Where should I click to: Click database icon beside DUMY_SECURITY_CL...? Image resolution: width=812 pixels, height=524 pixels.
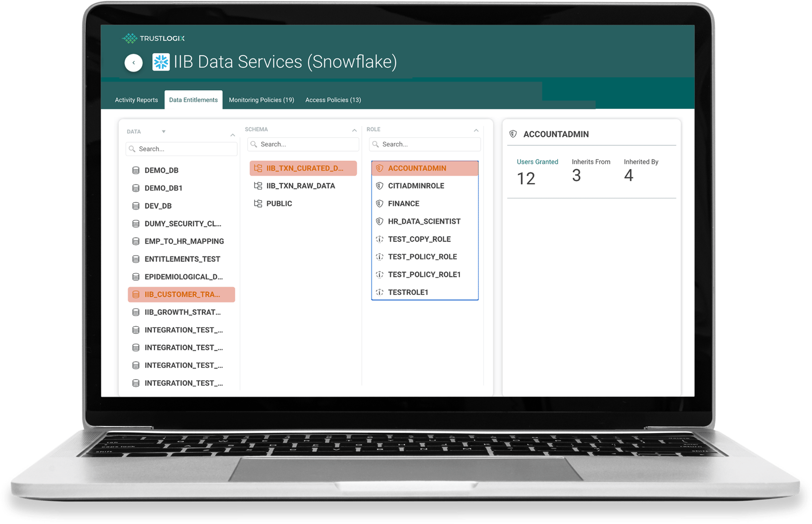point(136,223)
